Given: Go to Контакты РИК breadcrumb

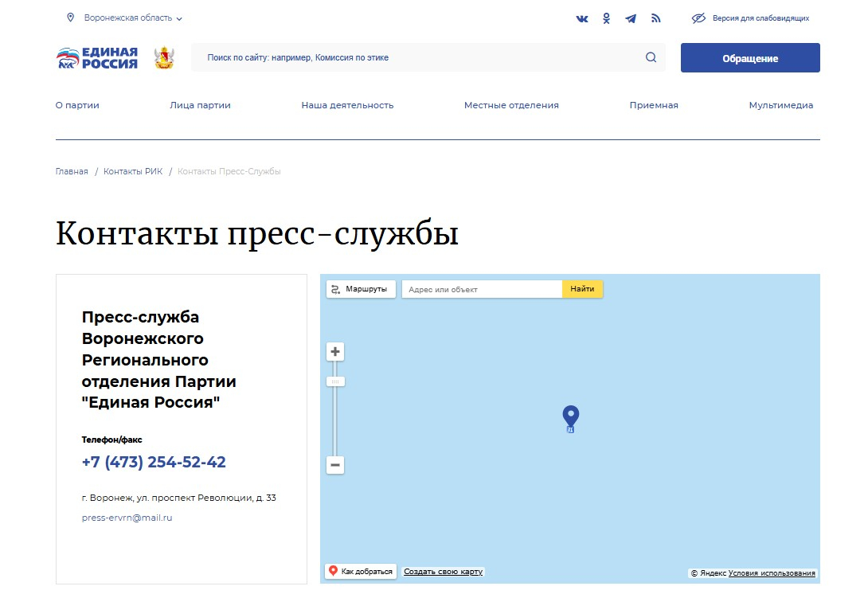Looking at the screenshot, I should (133, 172).
